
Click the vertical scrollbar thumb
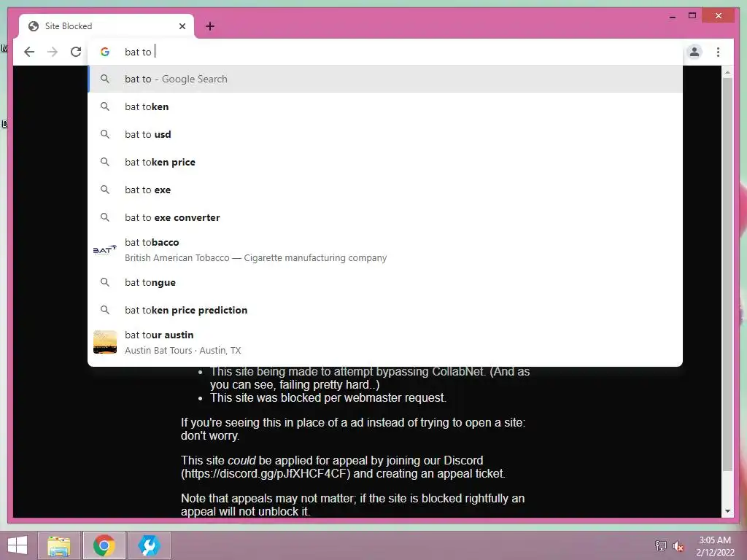(727, 275)
